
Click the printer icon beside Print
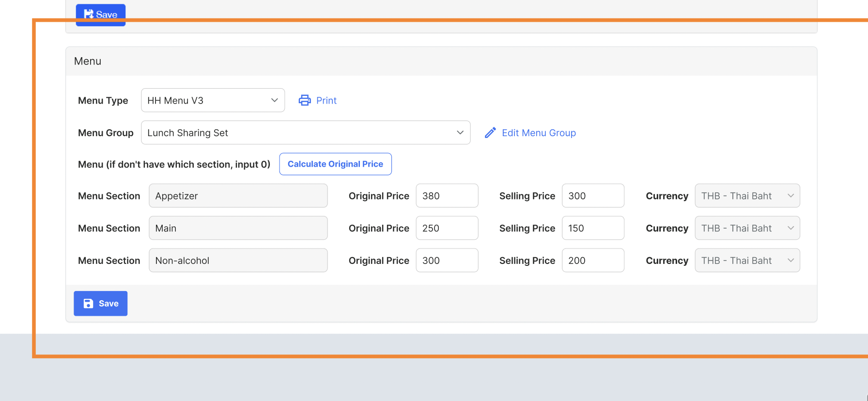(x=305, y=100)
